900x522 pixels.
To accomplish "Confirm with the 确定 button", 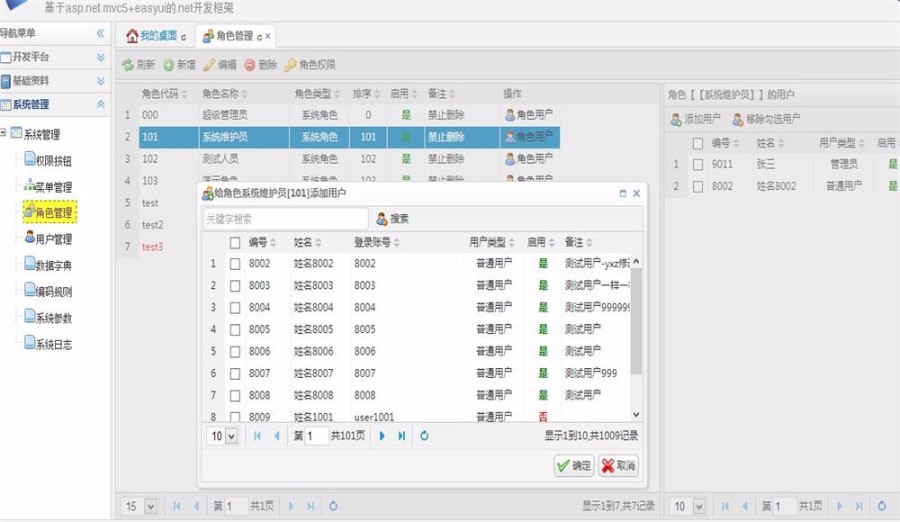I will point(573,466).
